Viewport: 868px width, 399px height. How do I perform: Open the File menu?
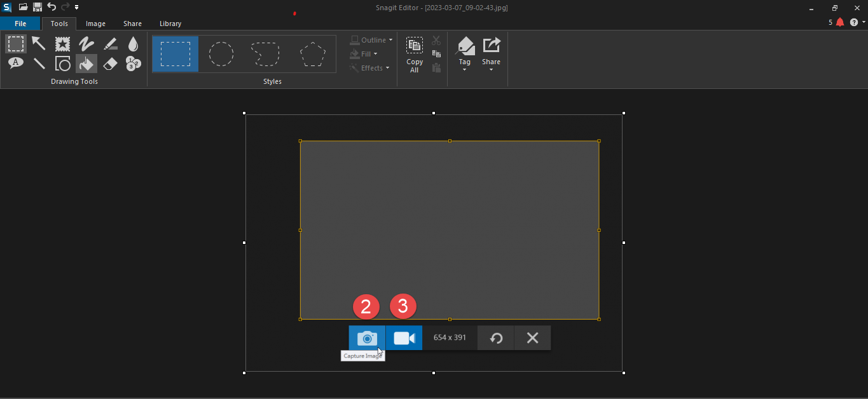(20, 24)
